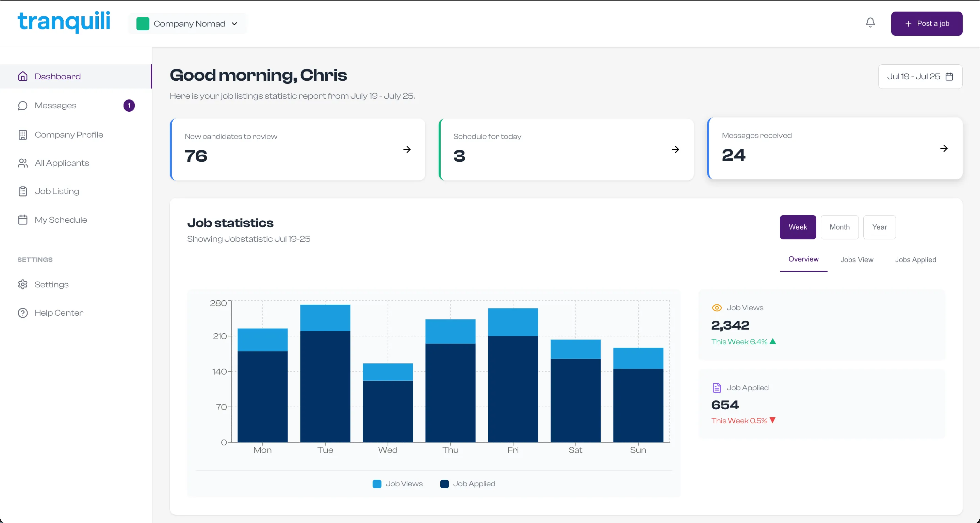Click the Post a job button

tap(927, 23)
